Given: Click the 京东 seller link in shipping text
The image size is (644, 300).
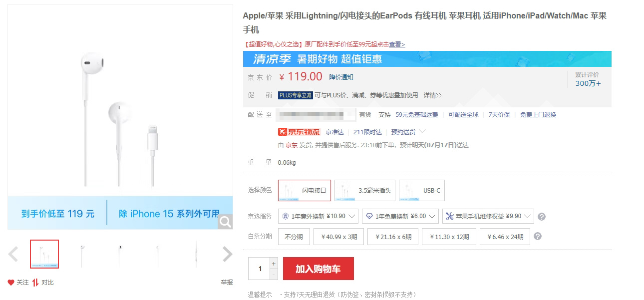Looking at the screenshot, I should coord(292,145).
